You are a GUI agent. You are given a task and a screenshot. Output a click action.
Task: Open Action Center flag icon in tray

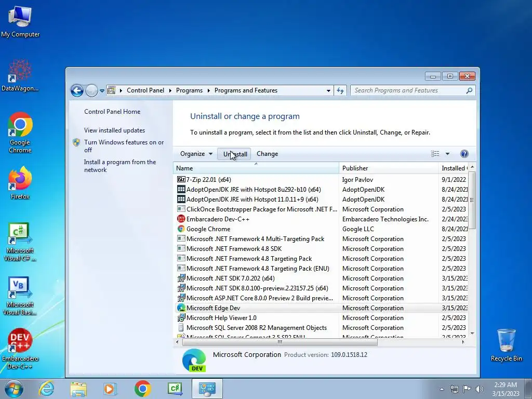[467, 389]
